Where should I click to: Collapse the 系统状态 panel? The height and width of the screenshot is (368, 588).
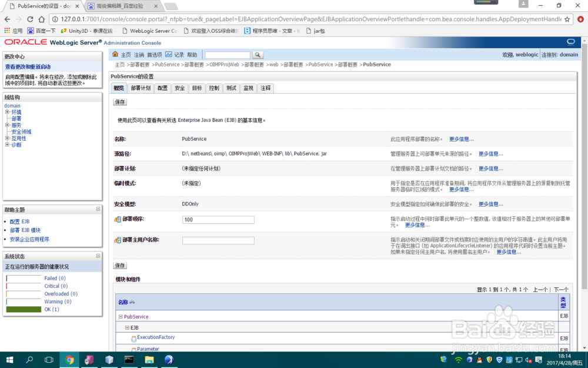[x=98, y=256]
